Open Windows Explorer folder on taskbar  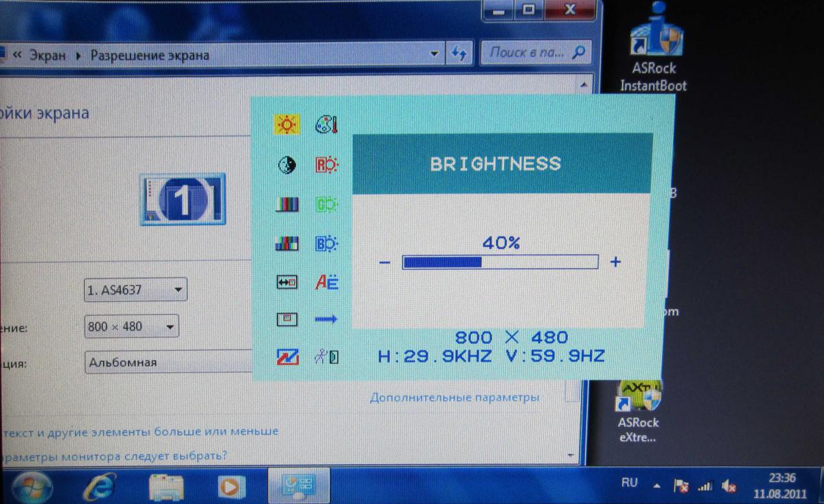click(165, 488)
